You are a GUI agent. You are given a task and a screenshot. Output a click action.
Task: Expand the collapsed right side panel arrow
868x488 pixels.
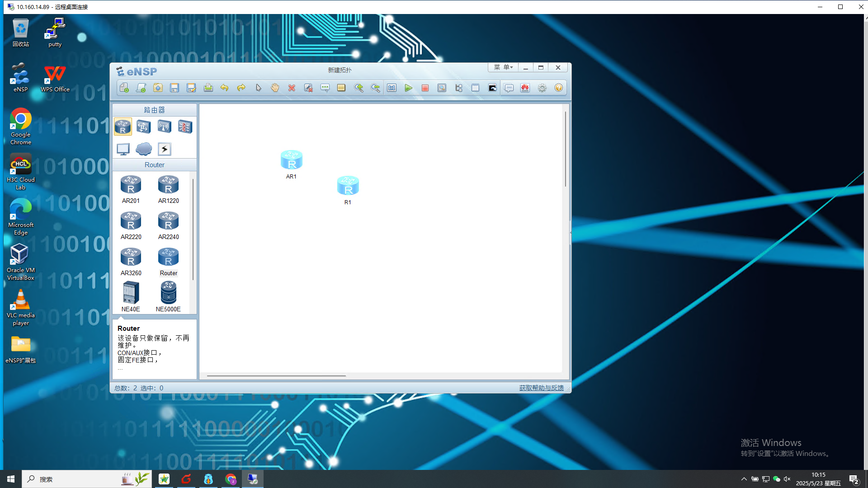tap(571, 232)
